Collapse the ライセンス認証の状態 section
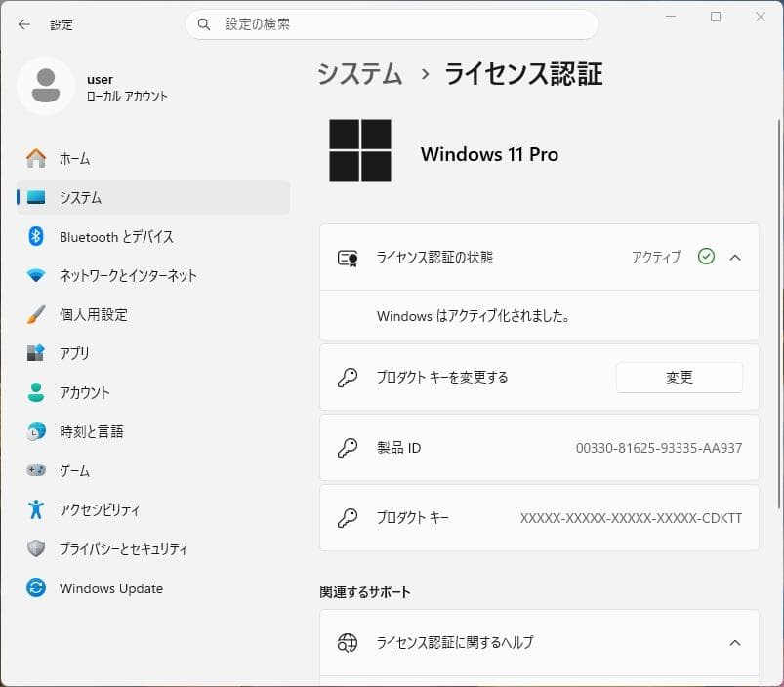The height and width of the screenshot is (687, 784). pyautogui.click(x=735, y=258)
